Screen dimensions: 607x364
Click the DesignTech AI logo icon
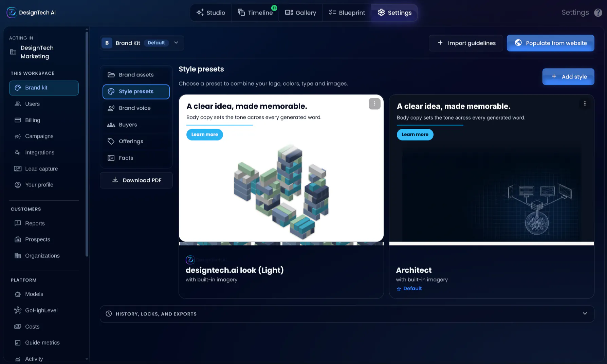[x=12, y=13]
